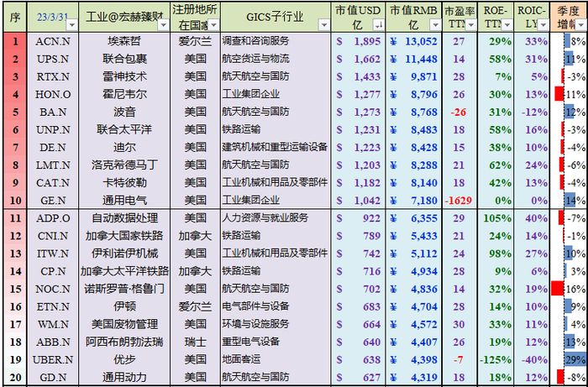Select ROE value -125% for UBER.N
588x387 pixels.
tap(496, 359)
